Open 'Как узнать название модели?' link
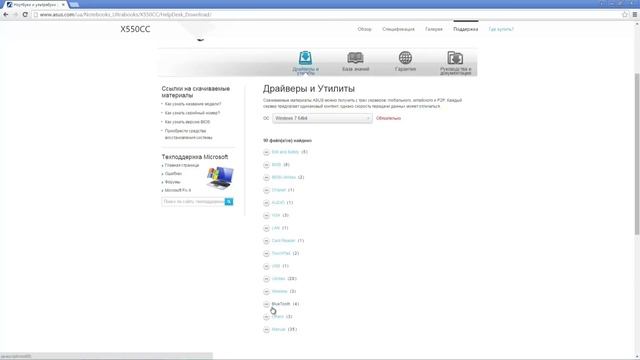Image resolution: width=640 pixels, height=360 pixels. (x=193, y=104)
